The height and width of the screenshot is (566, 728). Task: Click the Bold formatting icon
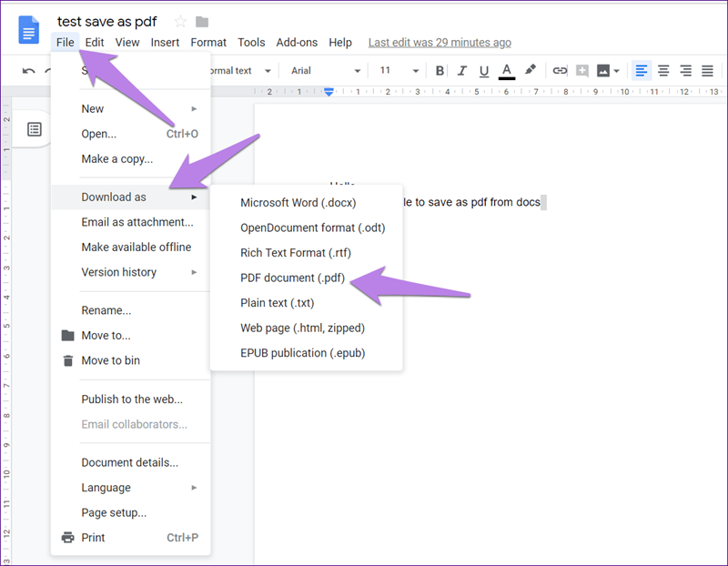pyautogui.click(x=440, y=71)
